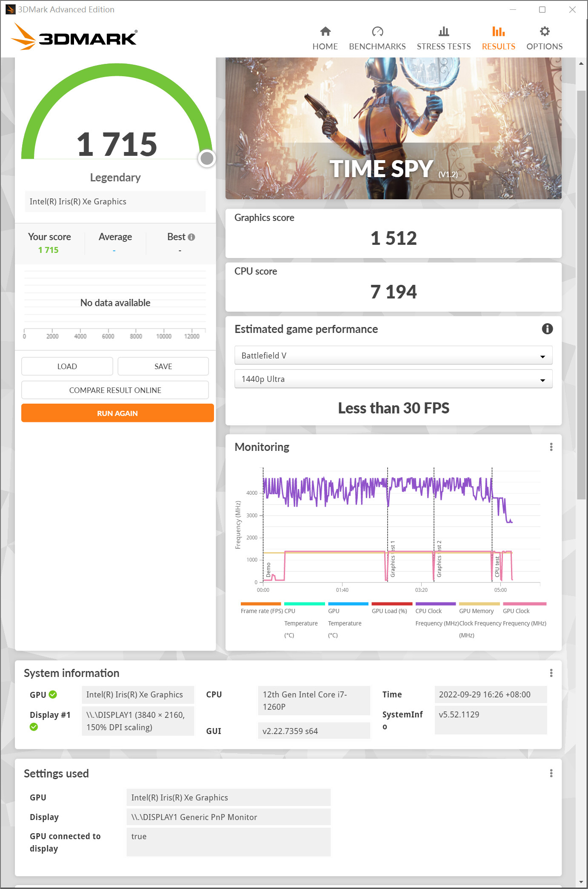Go to Benchmarks via gauge icon
This screenshot has width=588, height=889.
click(x=377, y=32)
